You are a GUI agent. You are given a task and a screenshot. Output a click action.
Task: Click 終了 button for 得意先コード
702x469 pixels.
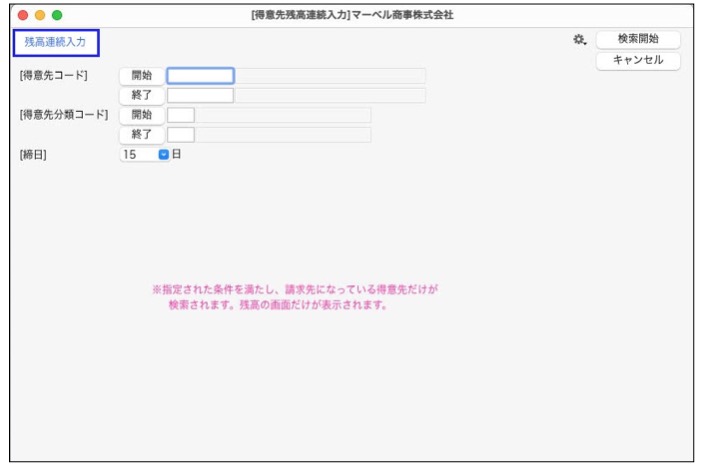click(141, 96)
